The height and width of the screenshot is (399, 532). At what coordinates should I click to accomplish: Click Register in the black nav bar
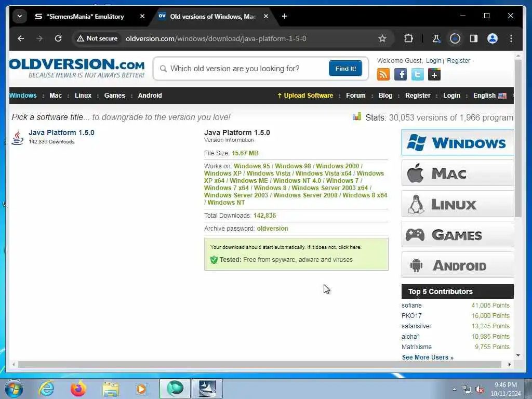point(418,96)
